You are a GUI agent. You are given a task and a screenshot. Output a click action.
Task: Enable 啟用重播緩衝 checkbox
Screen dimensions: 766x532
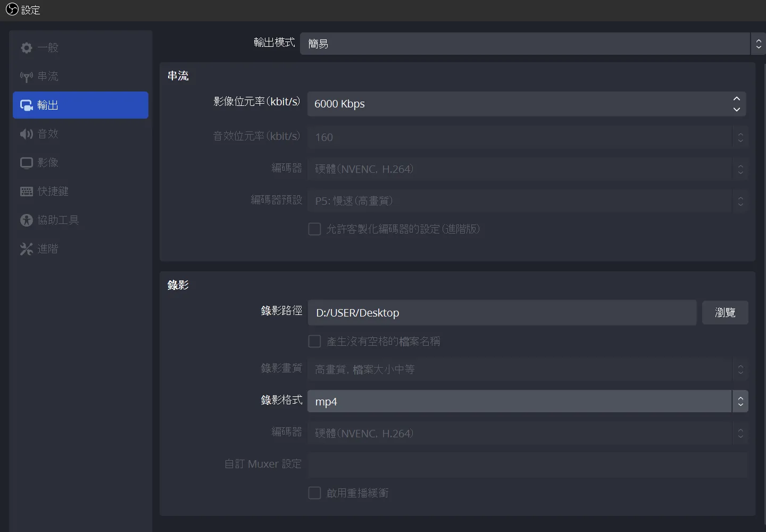click(315, 493)
